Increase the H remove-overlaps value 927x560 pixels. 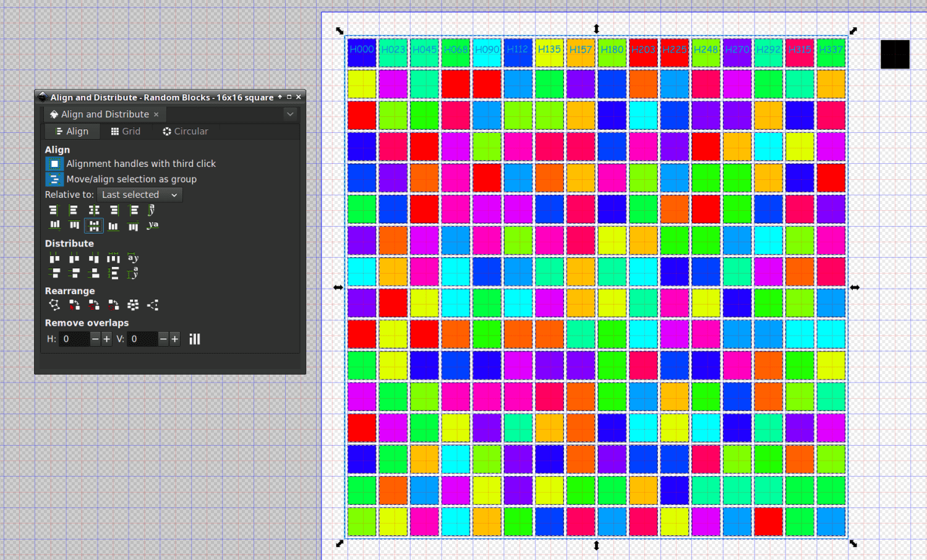pos(106,339)
